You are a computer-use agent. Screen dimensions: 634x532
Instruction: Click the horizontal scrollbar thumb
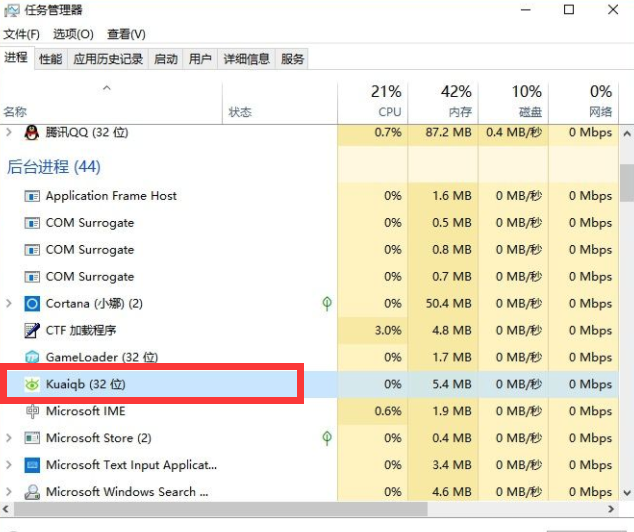[221, 509]
